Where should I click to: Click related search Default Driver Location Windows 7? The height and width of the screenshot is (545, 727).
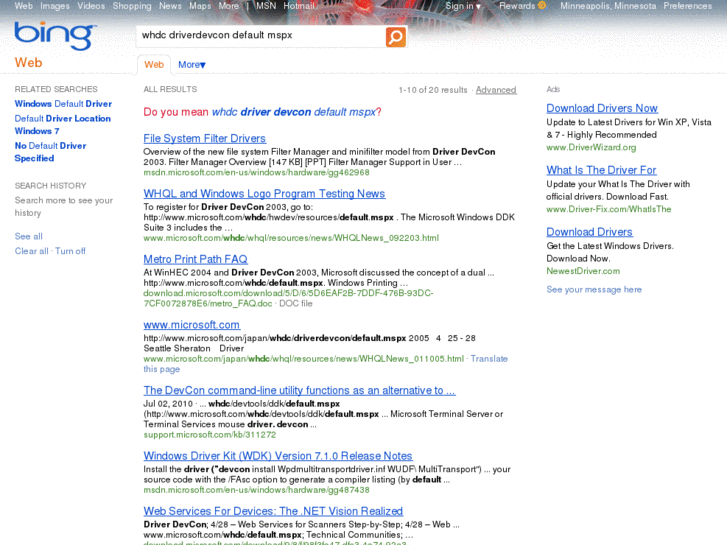[x=63, y=125]
